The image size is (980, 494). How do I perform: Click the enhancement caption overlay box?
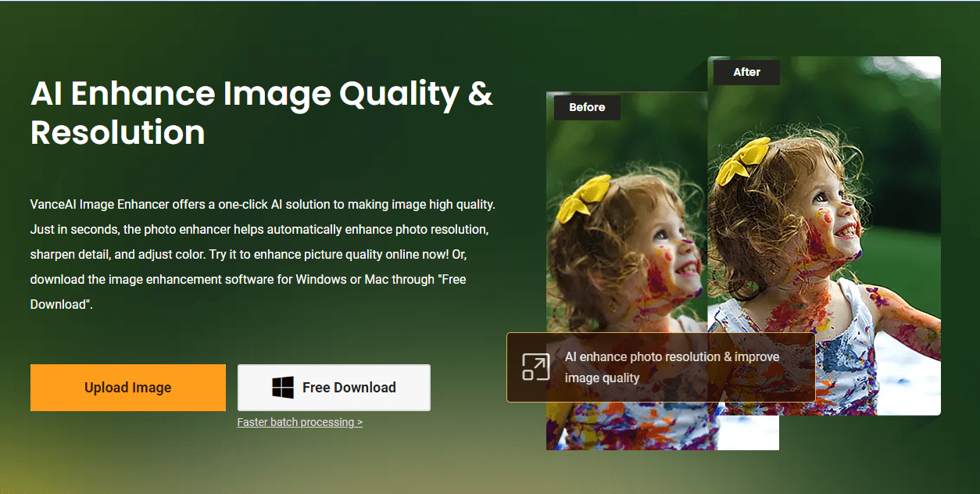660,367
